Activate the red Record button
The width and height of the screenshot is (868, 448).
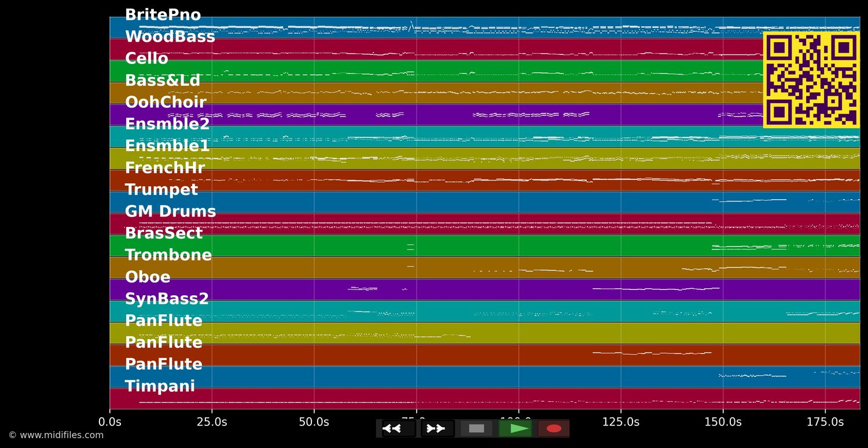click(553, 428)
